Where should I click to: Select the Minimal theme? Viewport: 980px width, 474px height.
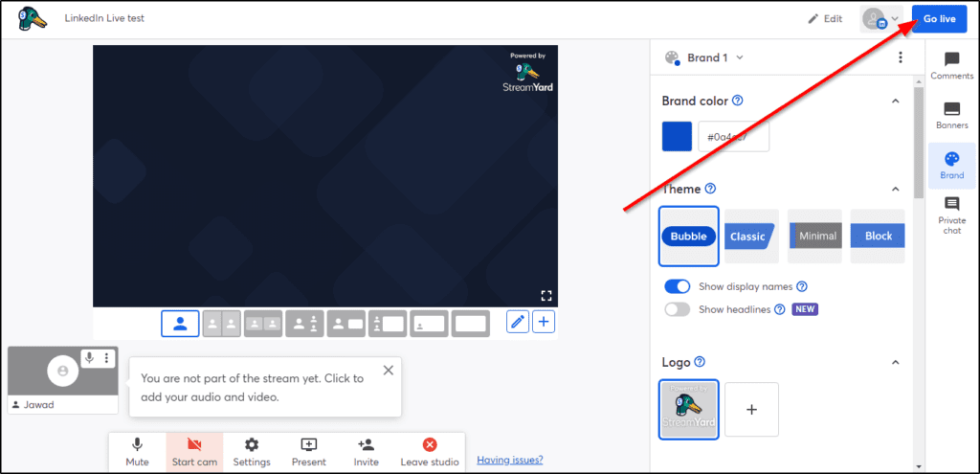point(815,237)
